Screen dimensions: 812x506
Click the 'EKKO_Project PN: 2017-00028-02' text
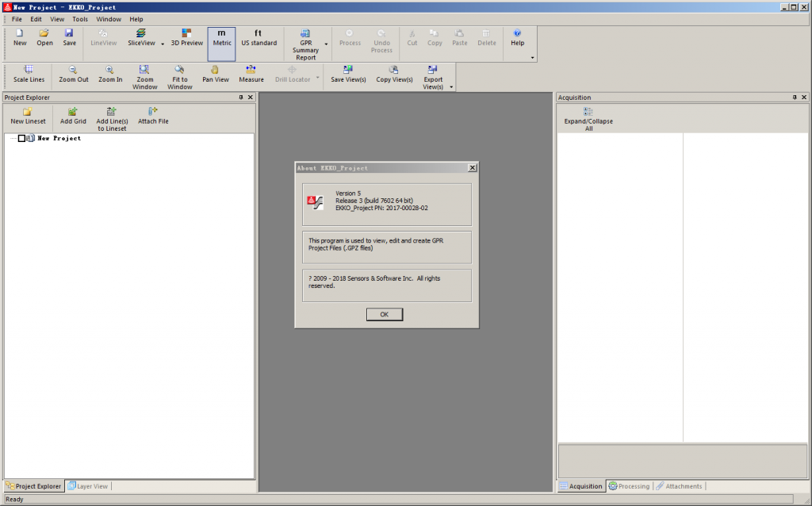point(381,209)
